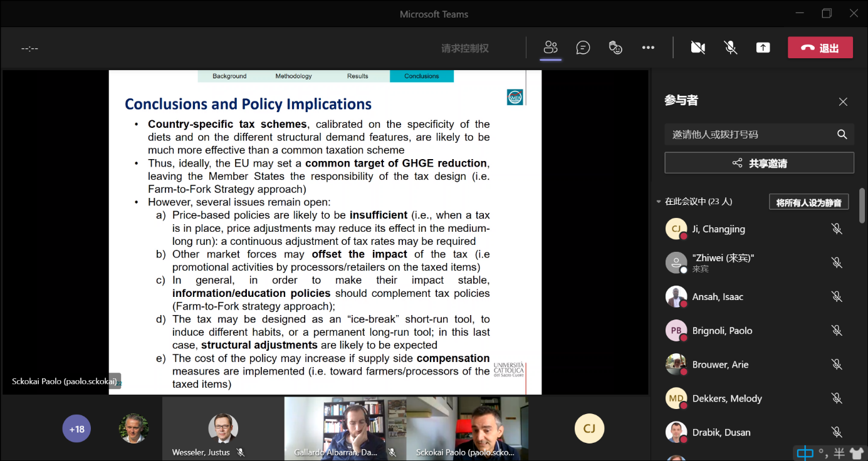Select the Conclusions tab in slide

(x=421, y=76)
